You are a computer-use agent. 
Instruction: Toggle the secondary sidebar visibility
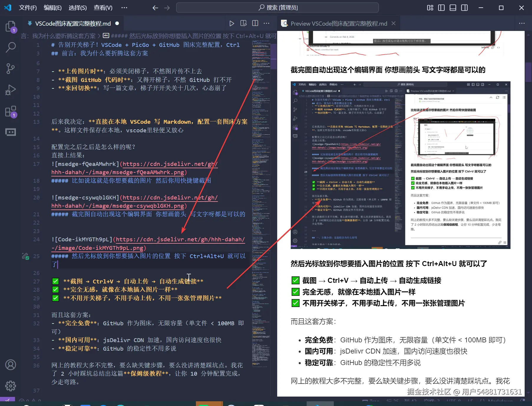click(x=464, y=8)
